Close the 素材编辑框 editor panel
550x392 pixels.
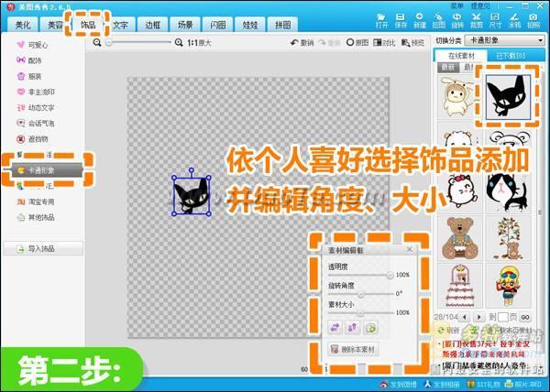pyautogui.click(x=410, y=250)
